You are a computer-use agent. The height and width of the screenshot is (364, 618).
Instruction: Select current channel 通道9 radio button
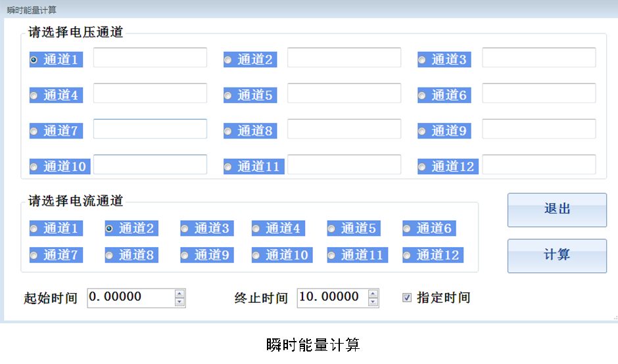pyautogui.click(x=185, y=255)
